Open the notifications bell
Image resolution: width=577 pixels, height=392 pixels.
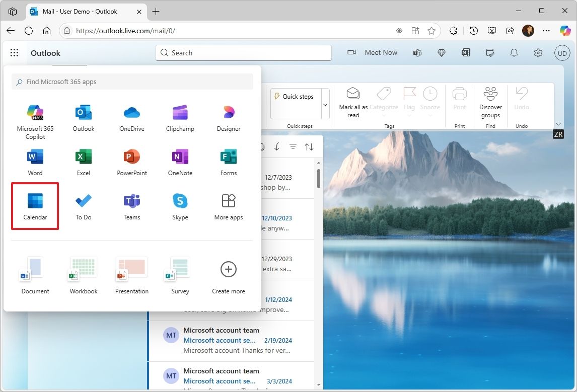(x=514, y=52)
